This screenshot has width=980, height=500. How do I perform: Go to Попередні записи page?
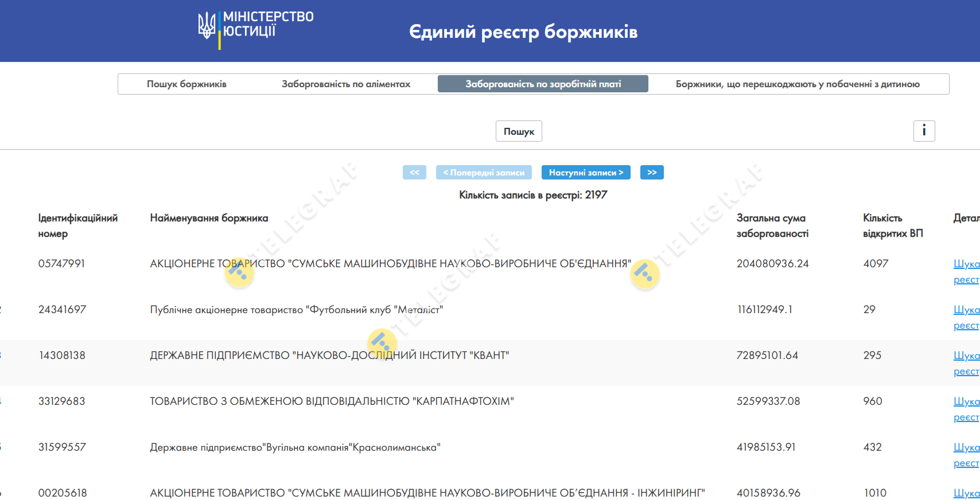tap(484, 173)
